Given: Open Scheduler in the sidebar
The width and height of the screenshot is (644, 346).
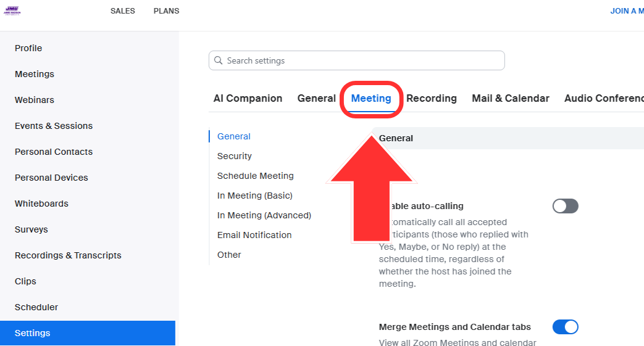Looking at the screenshot, I should click(36, 307).
